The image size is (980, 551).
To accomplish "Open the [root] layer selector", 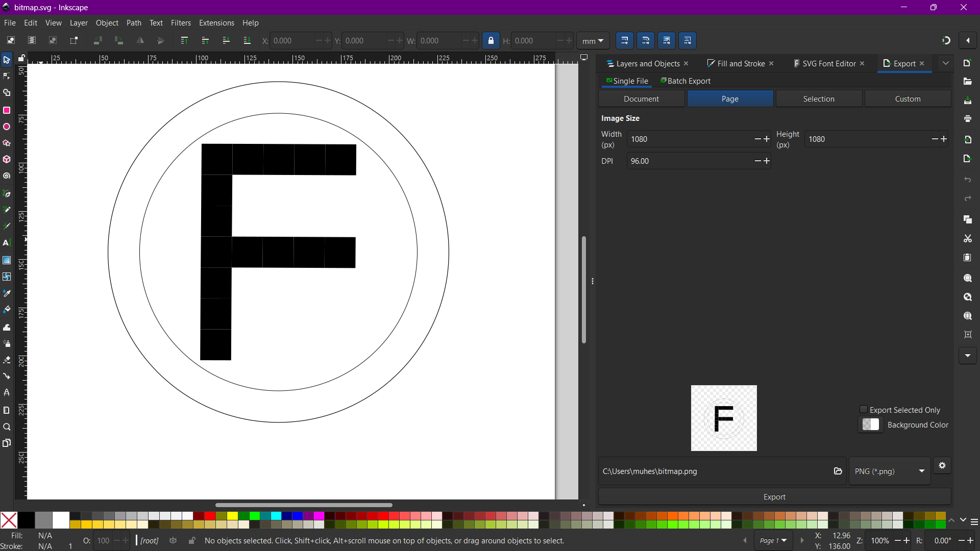I will click(x=150, y=541).
